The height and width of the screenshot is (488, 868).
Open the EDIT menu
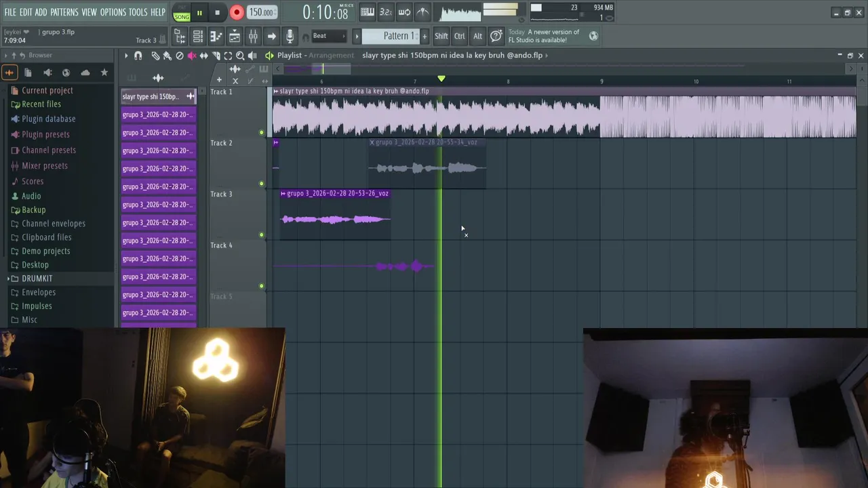coord(26,12)
